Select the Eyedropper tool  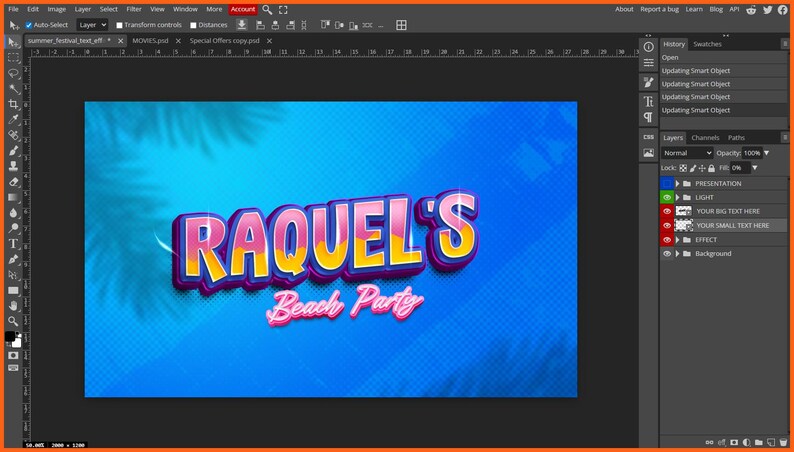tap(13, 120)
